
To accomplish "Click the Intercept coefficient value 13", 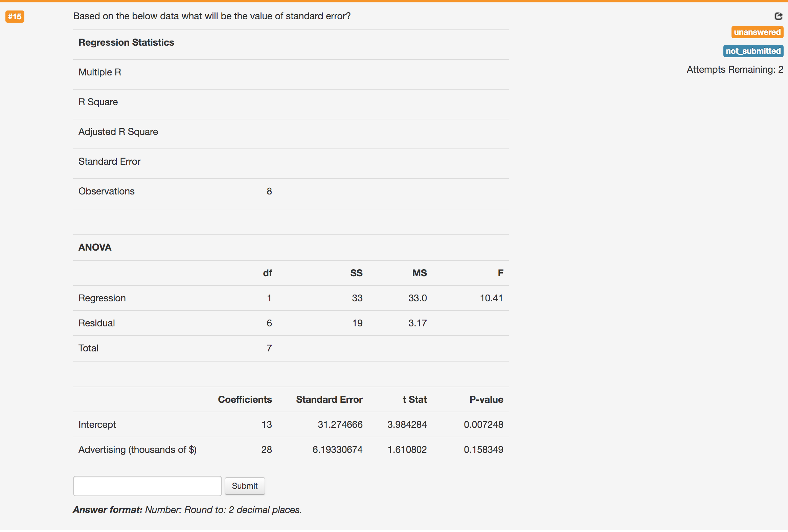I will coord(267,424).
